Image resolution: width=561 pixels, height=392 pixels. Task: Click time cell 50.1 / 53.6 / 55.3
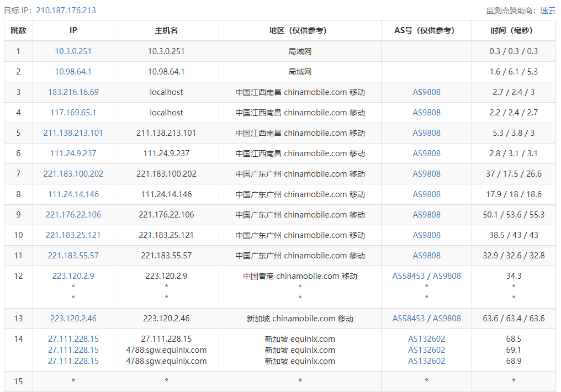click(x=514, y=214)
